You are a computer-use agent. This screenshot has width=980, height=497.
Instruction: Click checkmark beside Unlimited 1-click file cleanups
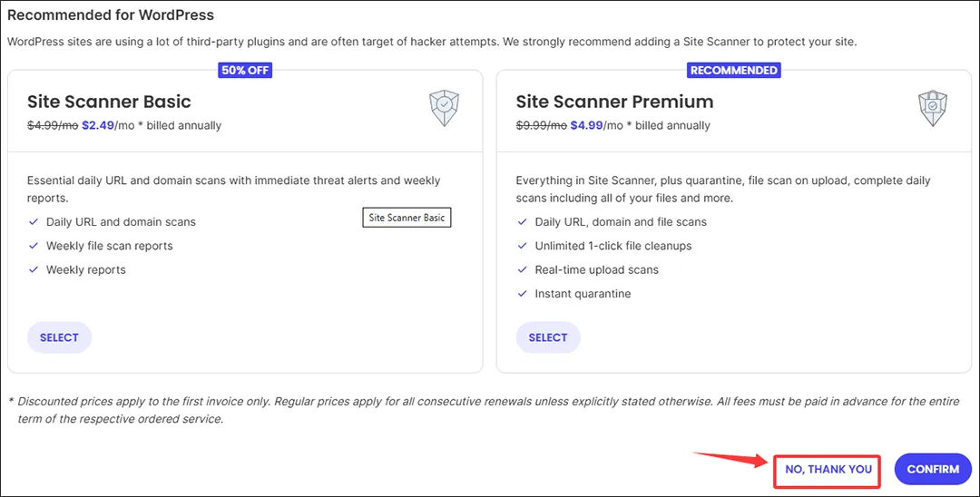[523, 246]
